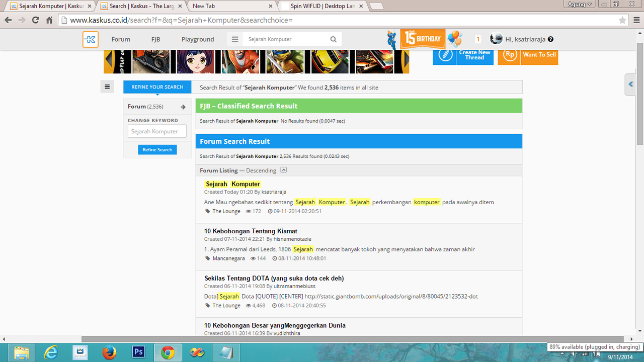The image size is (644, 362).
Task: Click the Refine Search button
Action: pyautogui.click(x=157, y=149)
